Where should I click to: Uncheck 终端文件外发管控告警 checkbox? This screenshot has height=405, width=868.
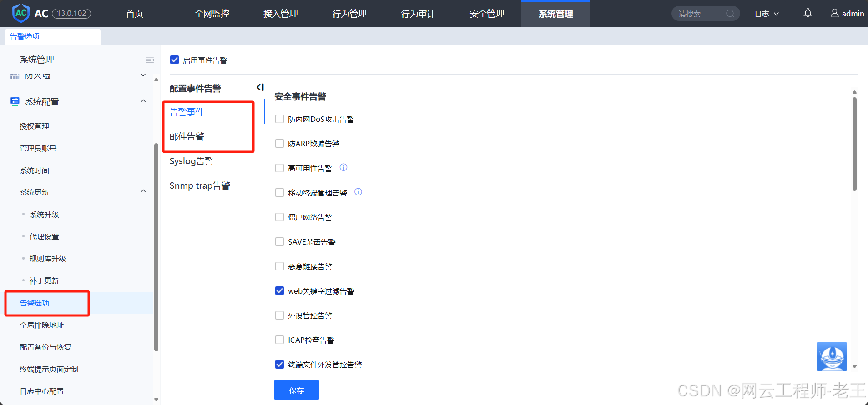(280, 365)
